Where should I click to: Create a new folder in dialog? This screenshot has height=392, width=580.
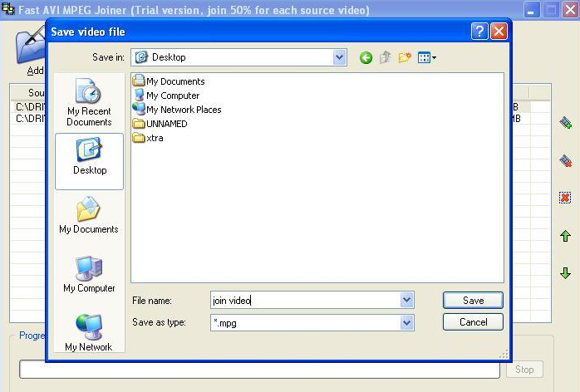coord(405,57)
